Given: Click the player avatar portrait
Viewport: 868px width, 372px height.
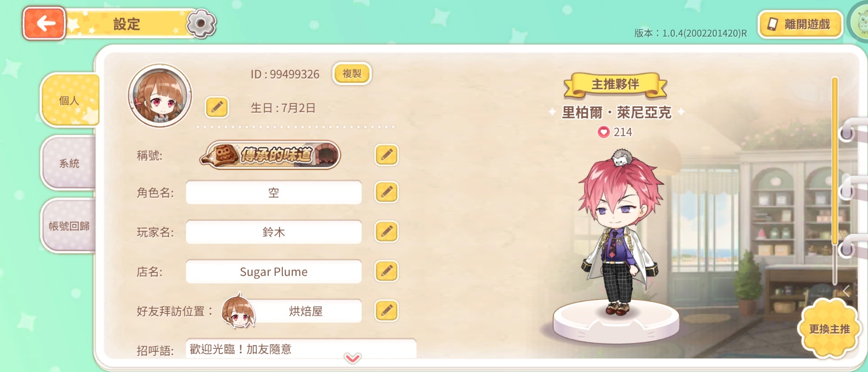Looking at the screenshot, I should tap(160, 96).
